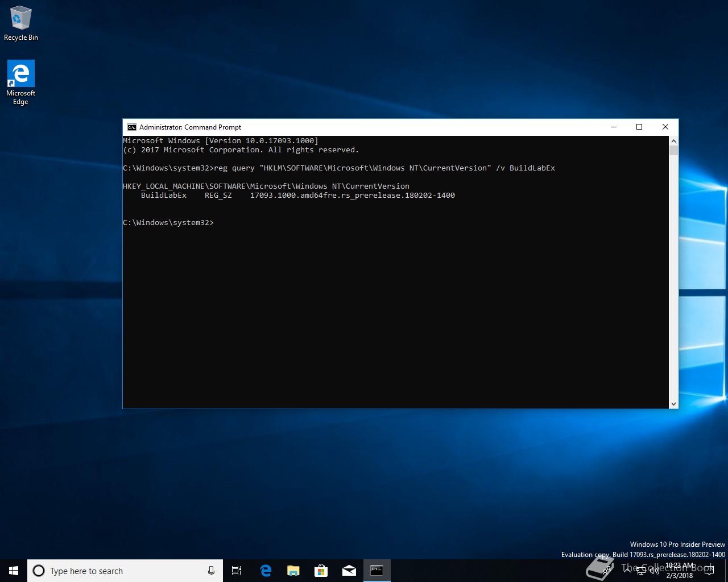Image resolution: width=728 pixels, height=582 pixels.
Task: Launch Edge from the taskbar
Action: click(265, 571)
